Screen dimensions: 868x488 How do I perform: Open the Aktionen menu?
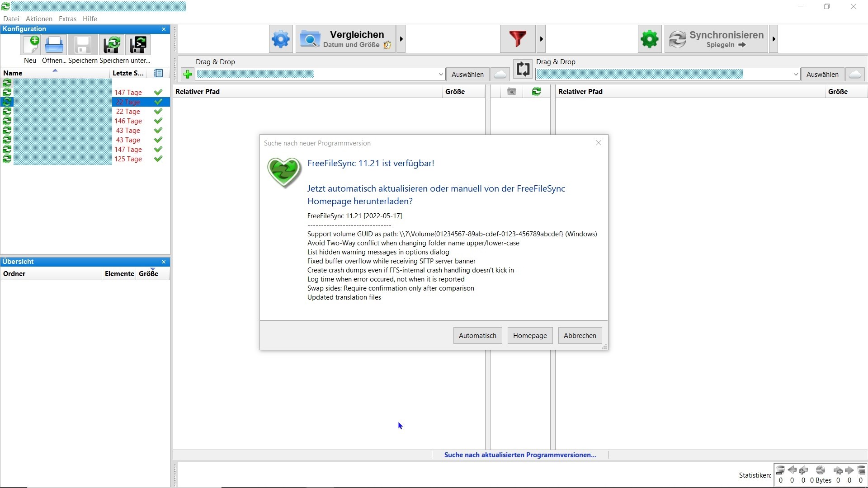39,19
